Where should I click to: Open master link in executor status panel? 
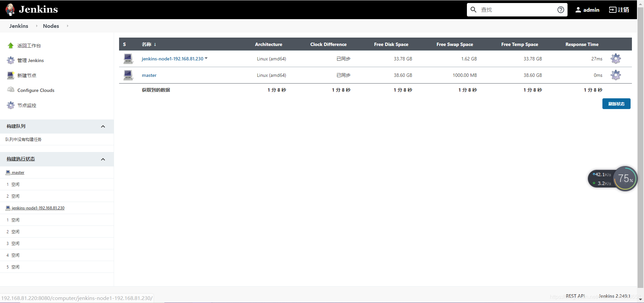(x=18, y=172)
